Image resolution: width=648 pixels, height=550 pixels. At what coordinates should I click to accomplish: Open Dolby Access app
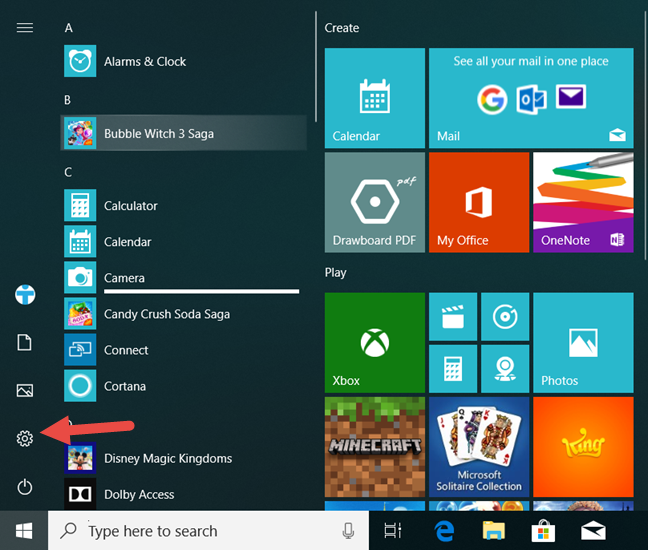point(184,494)
